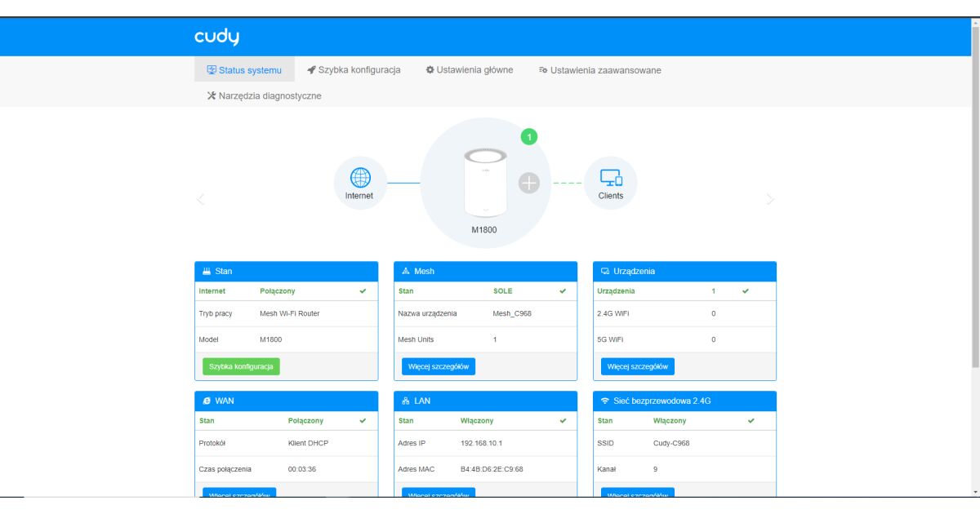This screenshot has width=980, height=514.
Task: Click the green notification badge showing 1
Action: pyautogui.click(x=529, y=137)
